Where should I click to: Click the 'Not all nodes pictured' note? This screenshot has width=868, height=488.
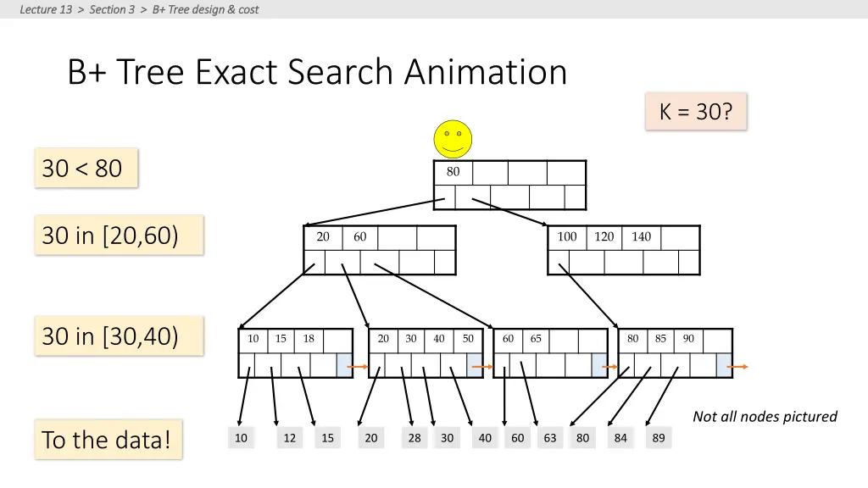pos(765,417)
